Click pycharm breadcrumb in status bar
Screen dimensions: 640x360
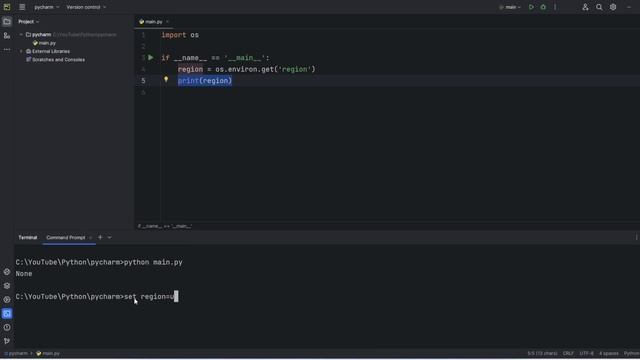(x=16, y=353)
